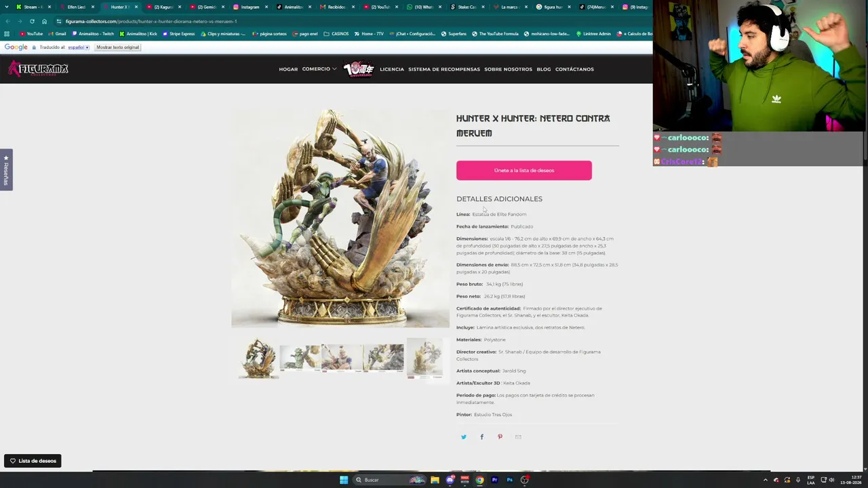Share product on Facebook

tap(482, 437)
